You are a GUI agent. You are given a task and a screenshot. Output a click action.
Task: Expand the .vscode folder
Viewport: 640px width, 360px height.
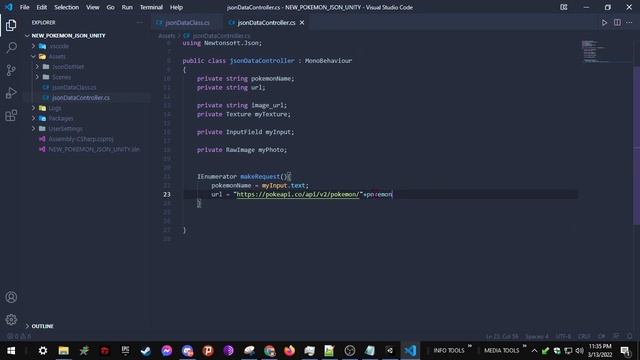pos(59,46)
